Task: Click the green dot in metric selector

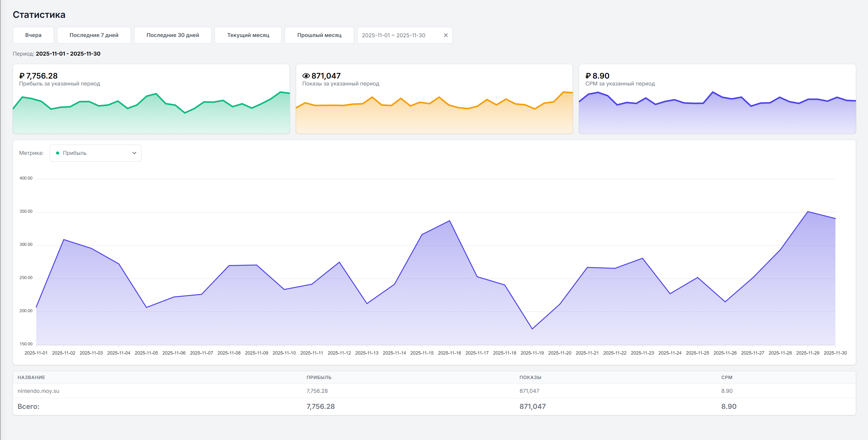Action: (58, 153)
